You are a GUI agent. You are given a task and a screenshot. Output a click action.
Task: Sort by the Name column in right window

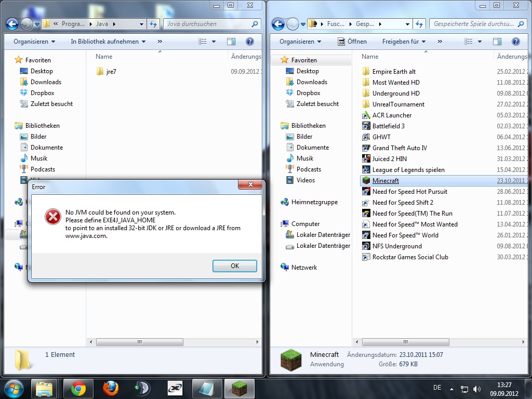pos(370,57)
